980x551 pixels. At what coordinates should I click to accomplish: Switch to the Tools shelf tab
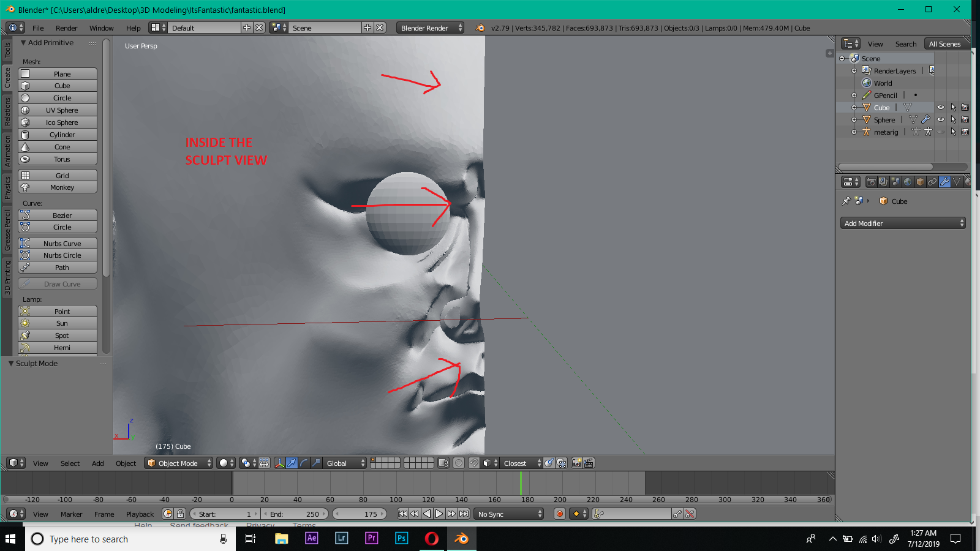pyautogui.click(x=7, y=50)
